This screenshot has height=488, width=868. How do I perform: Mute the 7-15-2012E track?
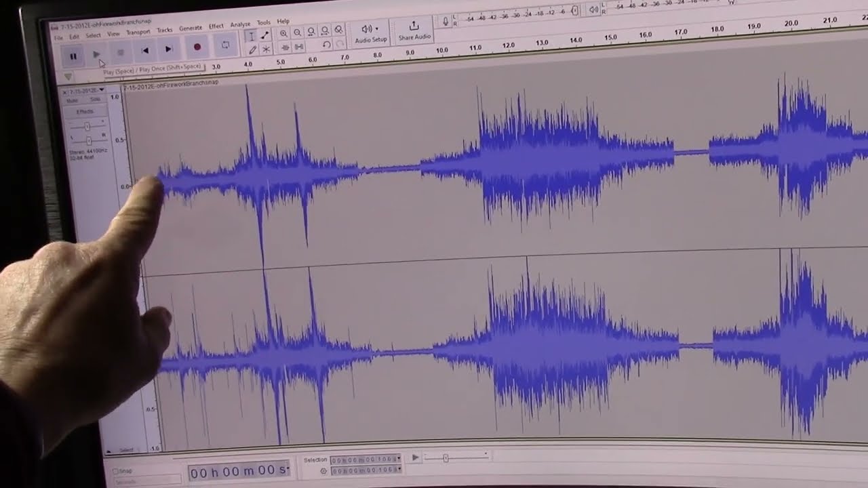point(73,100)
